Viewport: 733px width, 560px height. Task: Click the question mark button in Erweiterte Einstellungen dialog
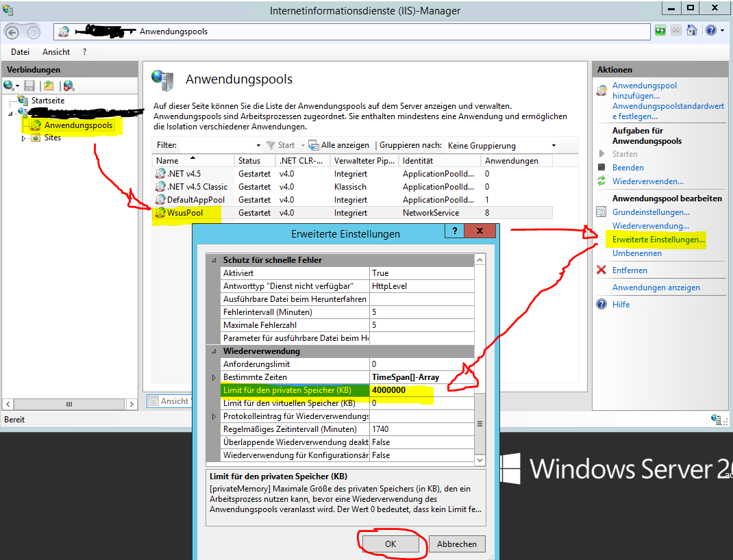coord(454,230)
